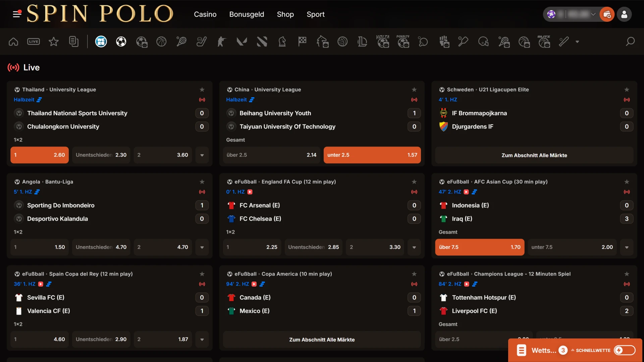Select odds 2.60 on Thailand National Sports University
The width and height of the screenshot is (644, 362).
point(40,155)
